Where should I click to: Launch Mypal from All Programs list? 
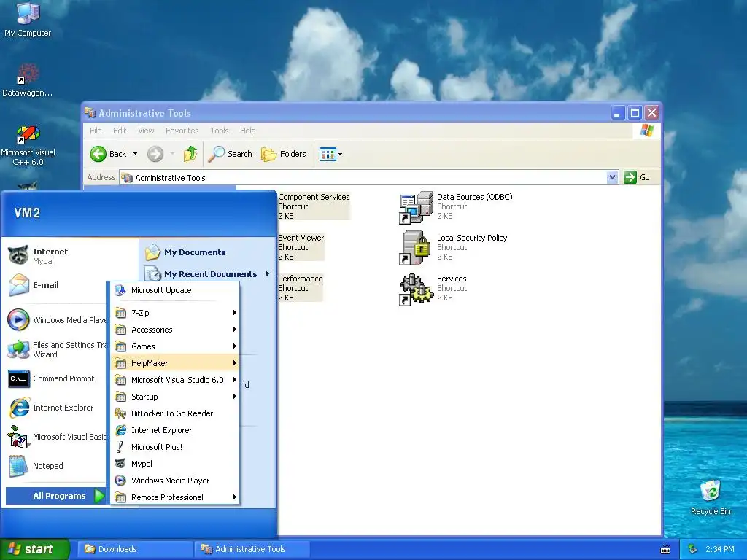[x=175, y=463]
